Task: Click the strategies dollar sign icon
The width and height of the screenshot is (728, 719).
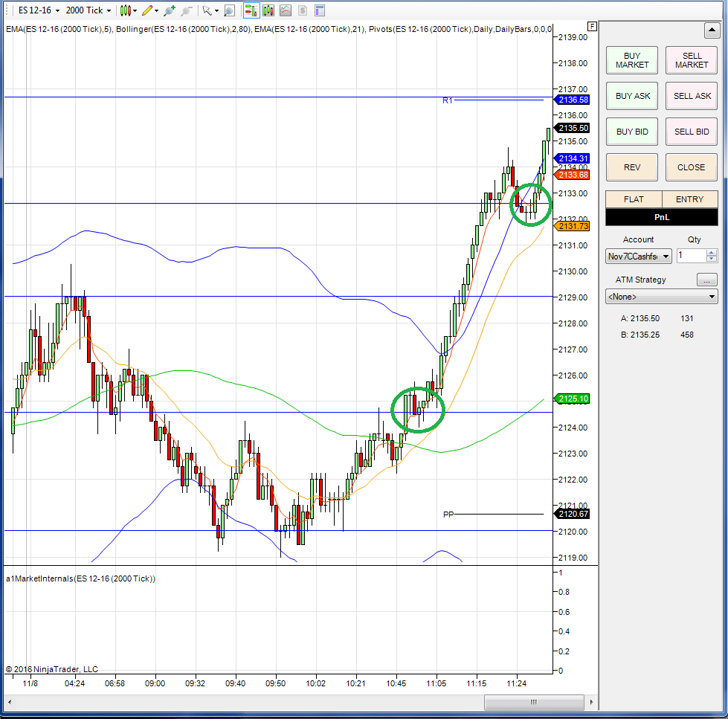Action: click(x=302, y=10)
